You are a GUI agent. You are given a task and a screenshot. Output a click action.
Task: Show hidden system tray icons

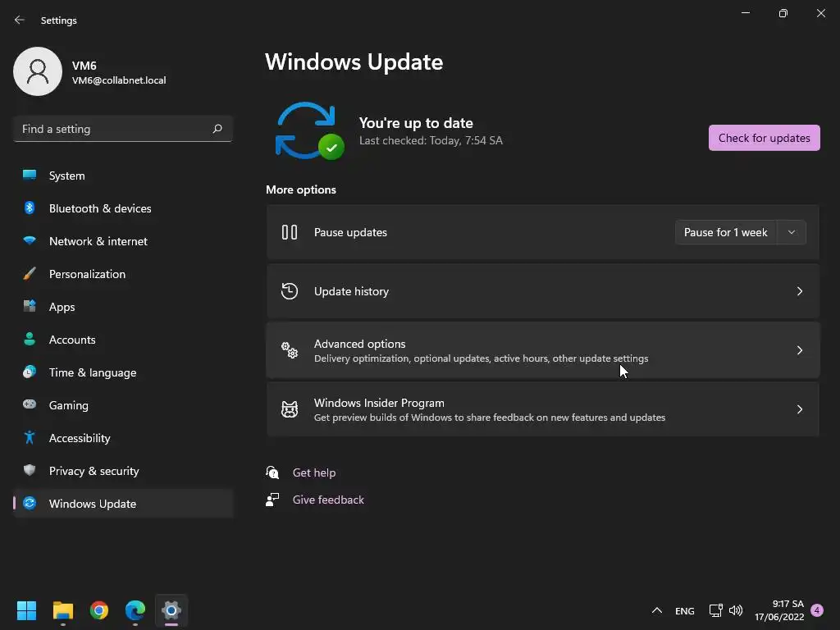coord(657,610)
